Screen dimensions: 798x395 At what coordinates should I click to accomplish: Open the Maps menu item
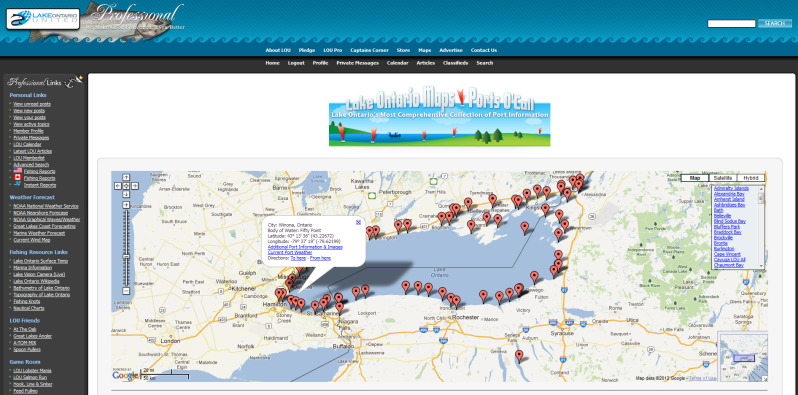click(x=424, y=50)
